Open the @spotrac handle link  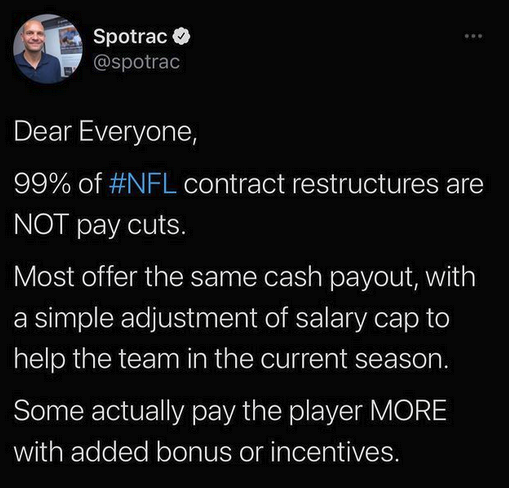pyautogui.click(x=137, y=62)
